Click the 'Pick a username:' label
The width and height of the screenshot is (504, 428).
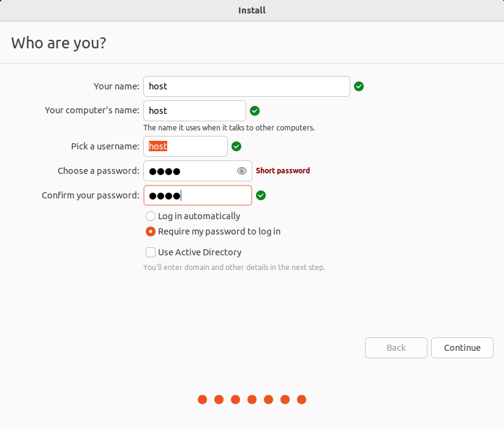pyautogui.click(x=105, y=146)
